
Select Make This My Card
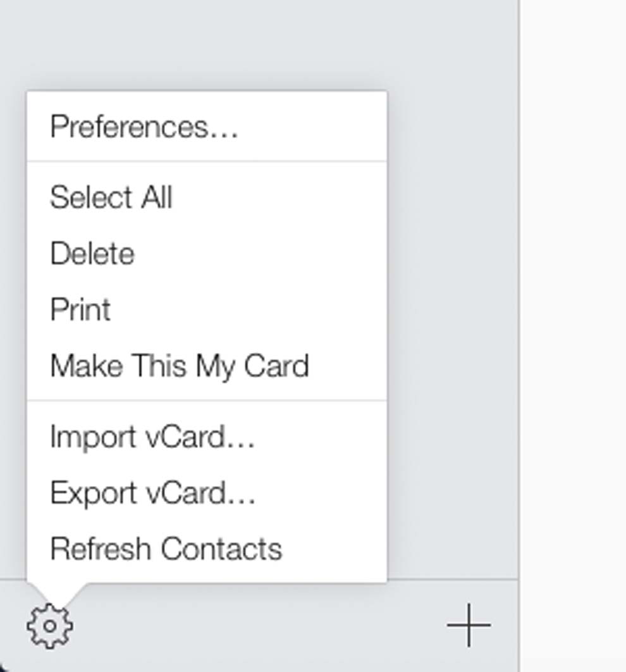(x=207, y=366)
